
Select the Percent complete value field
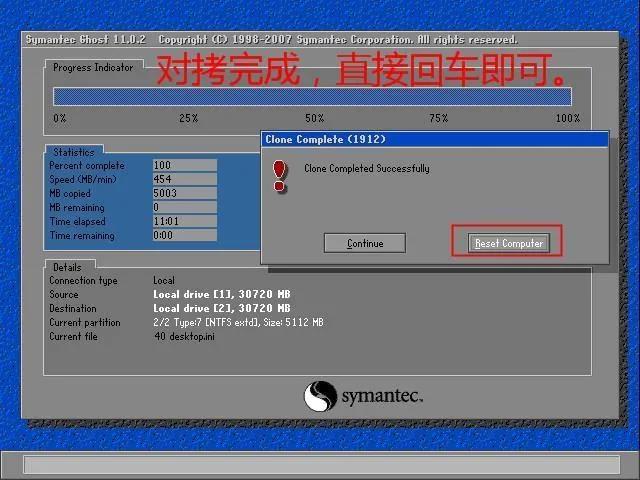pyautogui.click(x=185, y=165)
